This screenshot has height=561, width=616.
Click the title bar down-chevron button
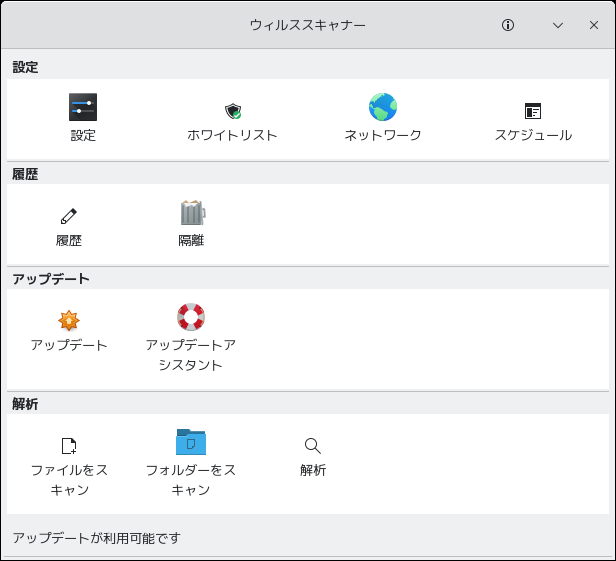point(558,25)
